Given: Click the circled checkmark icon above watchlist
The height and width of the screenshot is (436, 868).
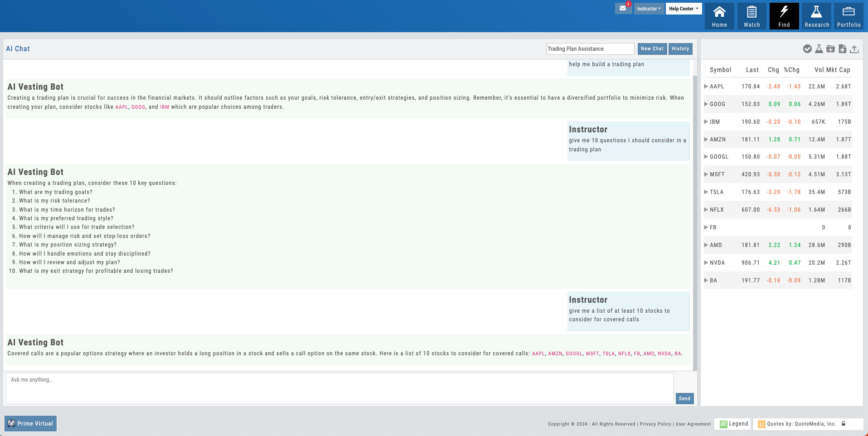Looking at the screenshot, I should (807, 49).
